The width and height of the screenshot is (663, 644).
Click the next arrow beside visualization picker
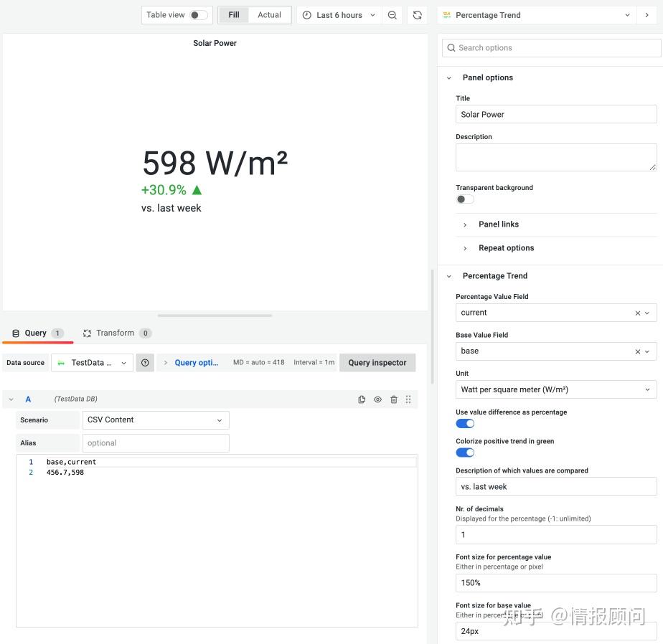coord(646,15)
